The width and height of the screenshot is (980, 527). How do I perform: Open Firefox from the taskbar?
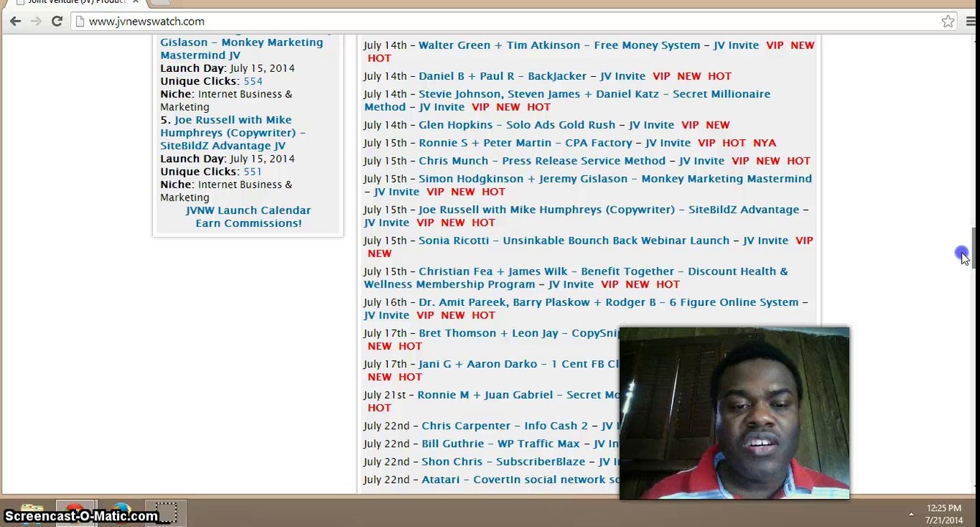tap(121, 512)
